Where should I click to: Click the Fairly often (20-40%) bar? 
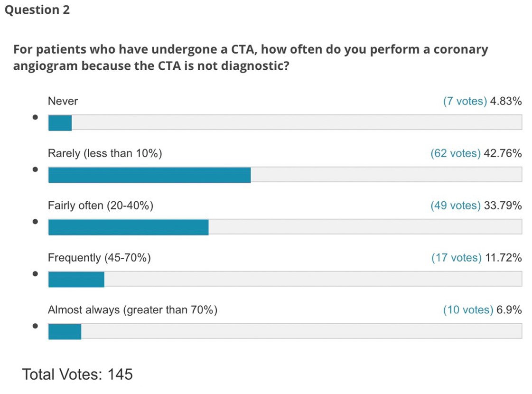click(x=285, y=227)
